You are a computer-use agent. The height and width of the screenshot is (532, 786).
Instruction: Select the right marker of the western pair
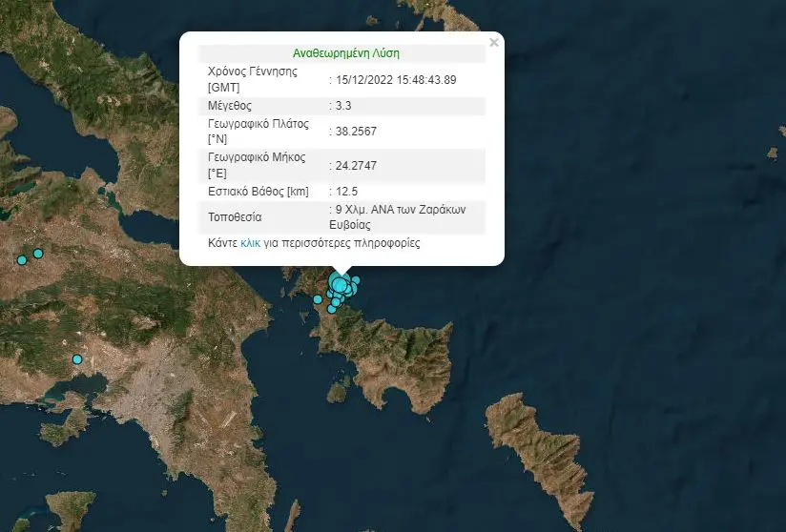(38, 254)
